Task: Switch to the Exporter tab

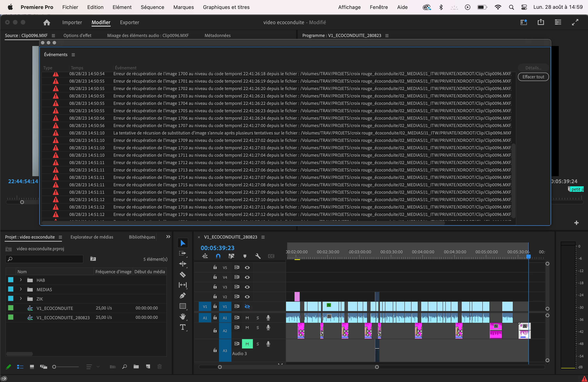Action: (x=129, y=22)
